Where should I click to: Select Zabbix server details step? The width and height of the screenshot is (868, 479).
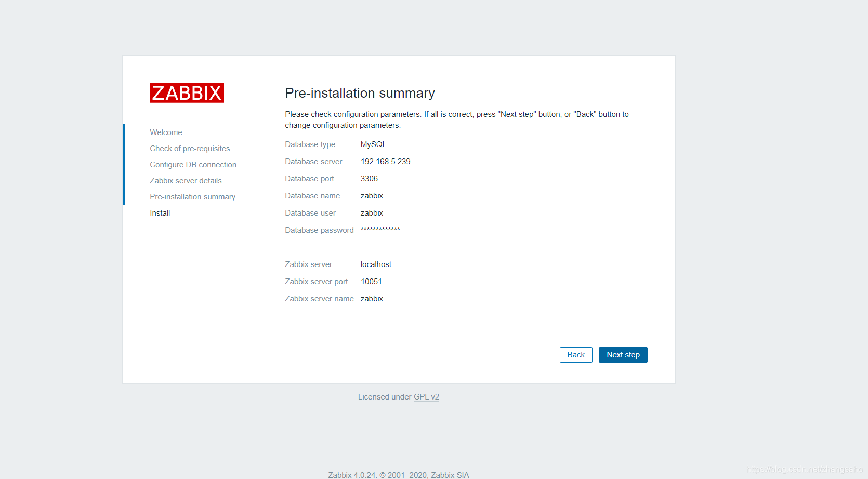pyautogui.click(x=186, y=181)
